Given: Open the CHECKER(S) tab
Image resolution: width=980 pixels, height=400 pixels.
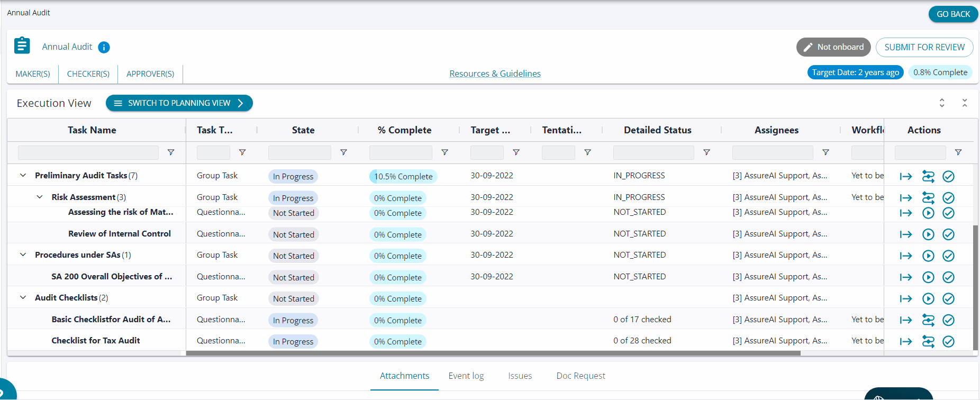Looking at the screenshot, I should coord(88,74).
